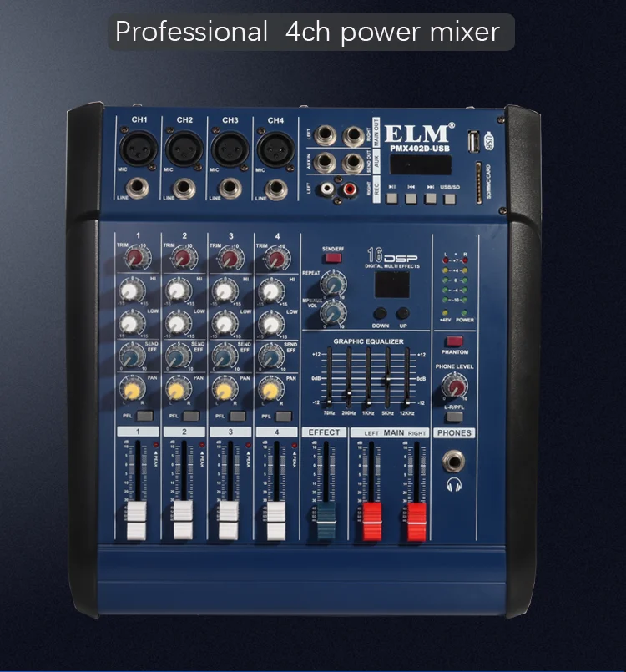Image resolution: width=626 pixels, height=672 pixels.
Task: Click the red MAIN left fader
Action: click(372, 522)
